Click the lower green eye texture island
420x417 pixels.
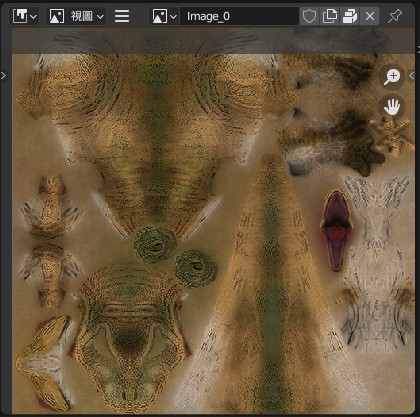point(196,269)
